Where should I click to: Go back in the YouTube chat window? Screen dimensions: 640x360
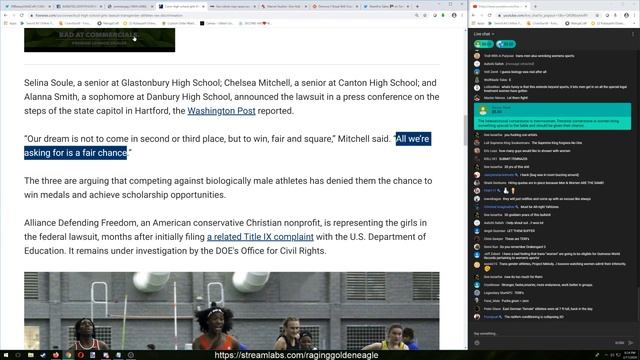pyautogui.click(x=473, y=15)
